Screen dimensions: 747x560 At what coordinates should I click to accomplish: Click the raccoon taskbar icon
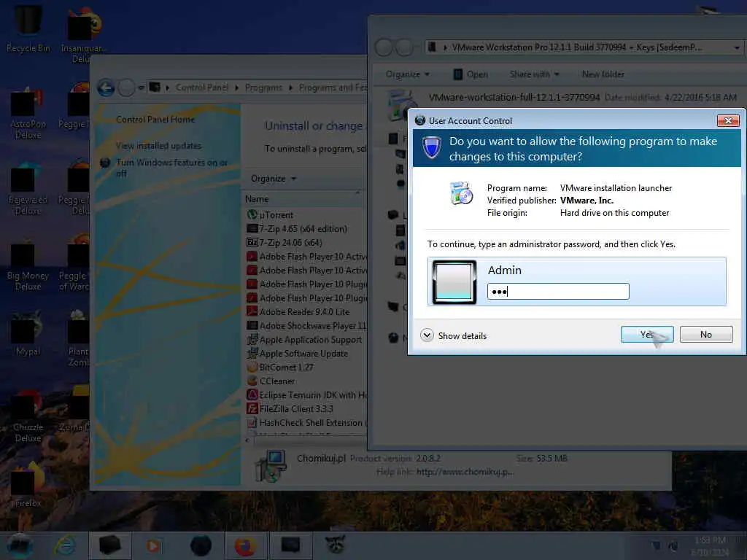[x=336, y=545]
